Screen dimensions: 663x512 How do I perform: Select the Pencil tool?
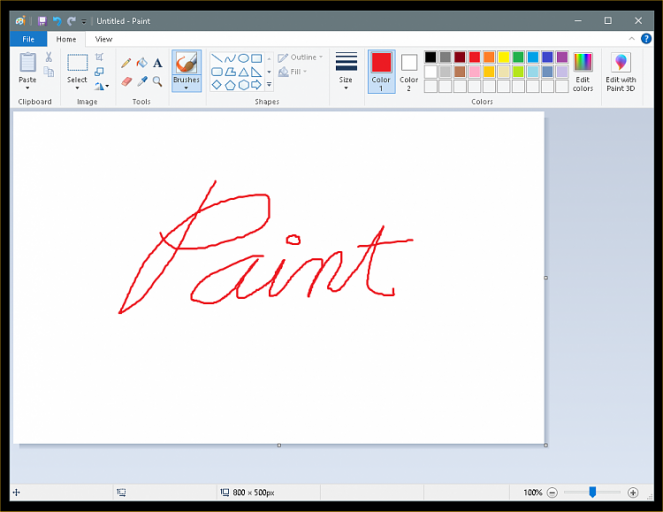pyautogui.click(x=126, y=63)
